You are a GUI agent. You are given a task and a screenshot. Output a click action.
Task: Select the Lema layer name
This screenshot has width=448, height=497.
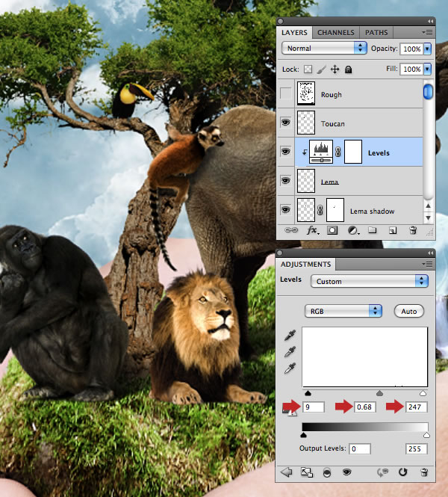(329, 182)
